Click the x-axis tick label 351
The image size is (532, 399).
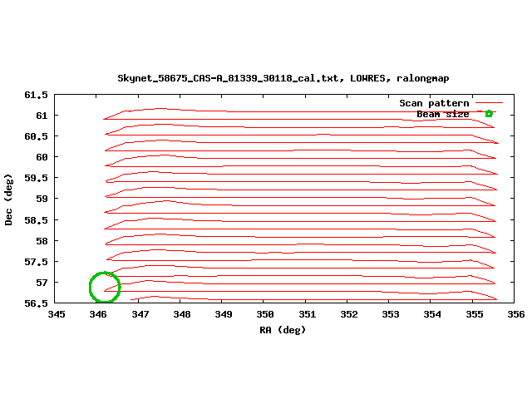[307, 314]
